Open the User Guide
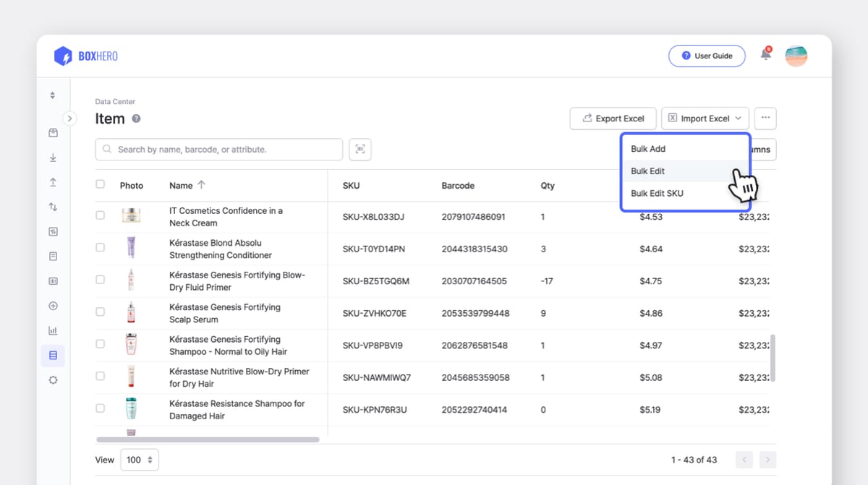Image resolution: width=868 pixels, height=485 pixels. [707, 56]
